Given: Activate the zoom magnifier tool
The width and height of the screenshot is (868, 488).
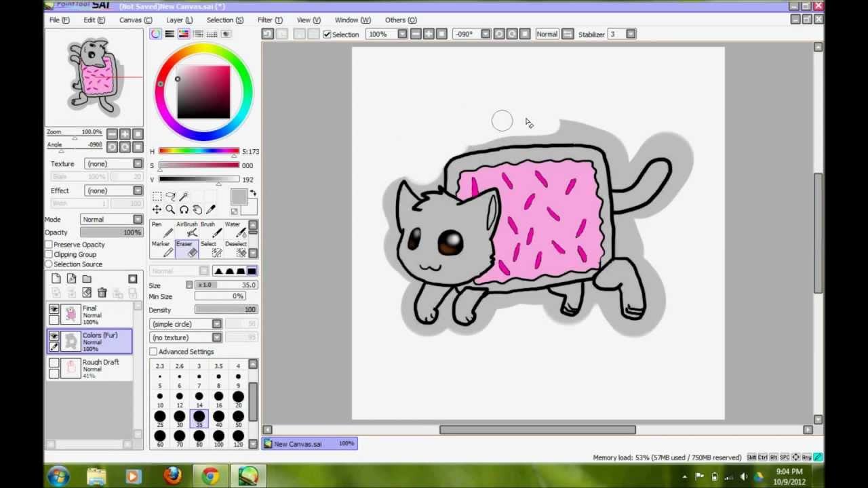Looking at the screenshot, I should tap(170, 210).
